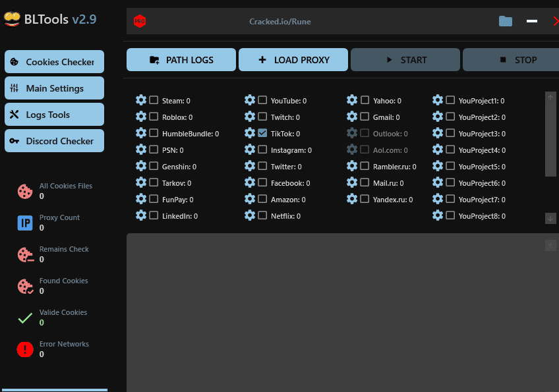Open the folder icon in the title bar
This screenshot has width=559, height=392.
point(505,20)
